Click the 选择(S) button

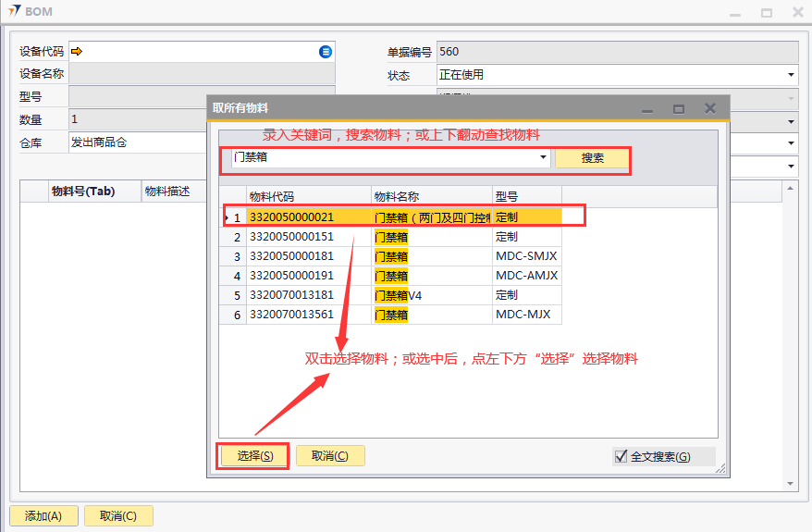point(254,455)
